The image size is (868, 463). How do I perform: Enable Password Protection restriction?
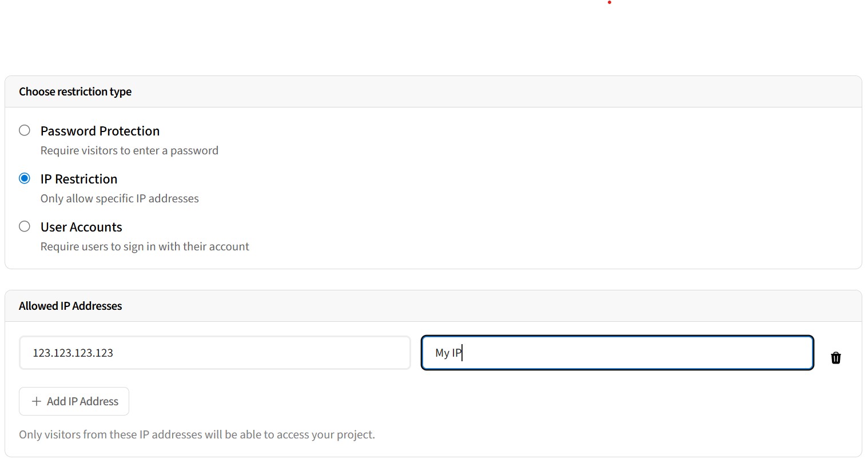pos(25,130)
